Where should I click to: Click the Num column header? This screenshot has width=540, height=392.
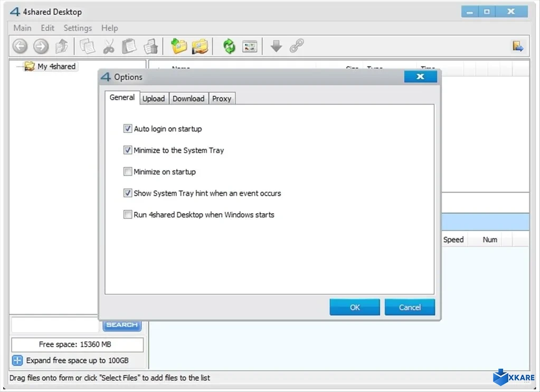pyautogui.click(x=490, y=240)
